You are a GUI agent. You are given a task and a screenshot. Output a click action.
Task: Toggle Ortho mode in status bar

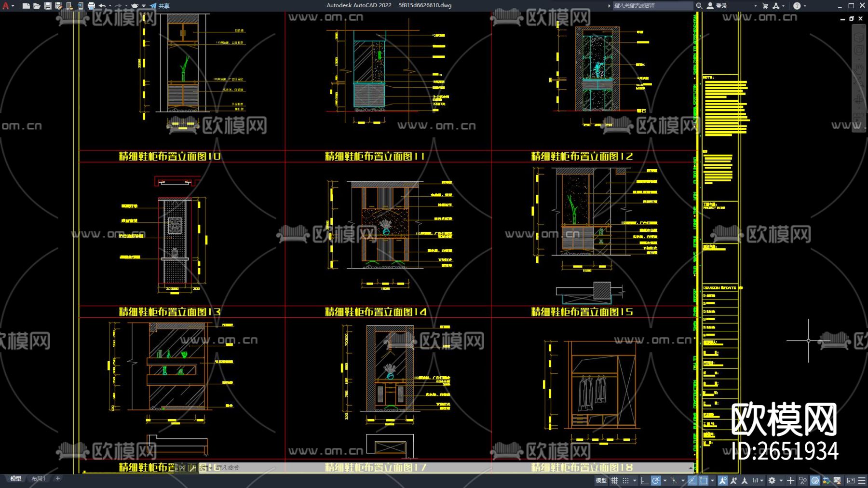[644, 480]
